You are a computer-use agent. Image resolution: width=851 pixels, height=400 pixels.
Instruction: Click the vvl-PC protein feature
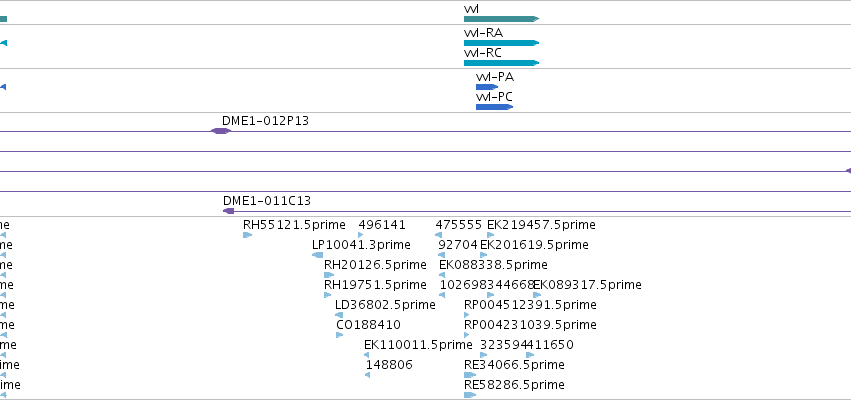pos(494,107)
